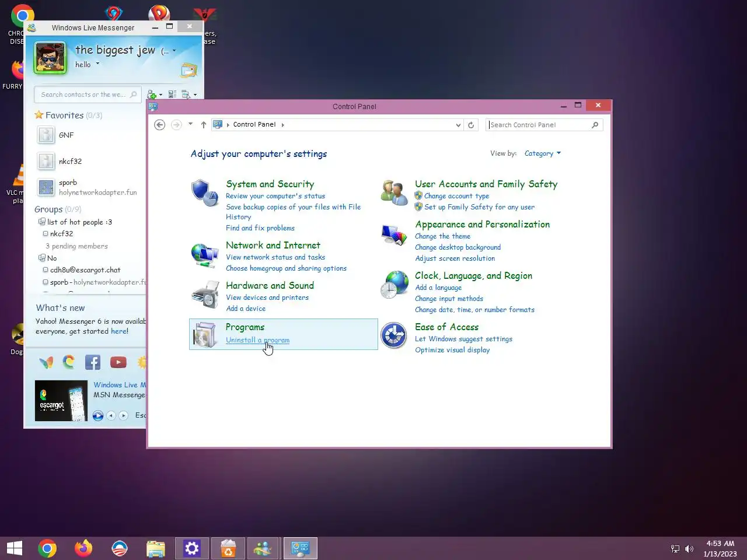The image size is (747, 560).
Task: Open the add contact dropdown arrow
Action: tap(160, 95)
